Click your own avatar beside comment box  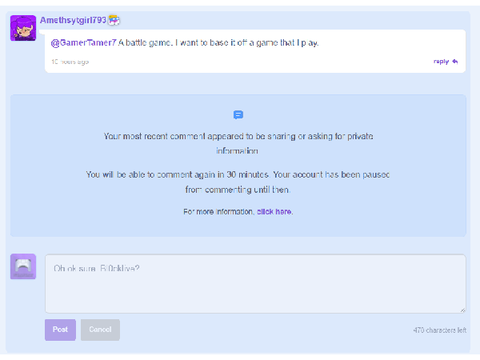(x=23, y=266)
